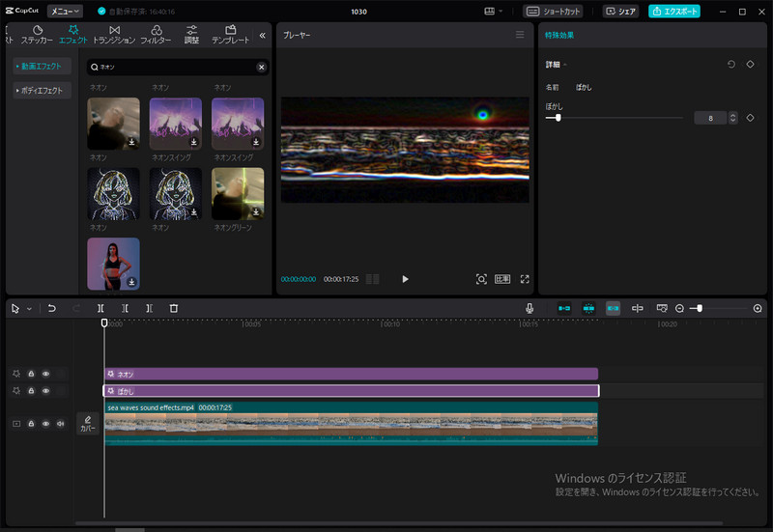Choose the selection arrow tool in the timeline toolbar
Image resolution: width=773 pixels, height=532 pixels.
[x=15, y=308]
